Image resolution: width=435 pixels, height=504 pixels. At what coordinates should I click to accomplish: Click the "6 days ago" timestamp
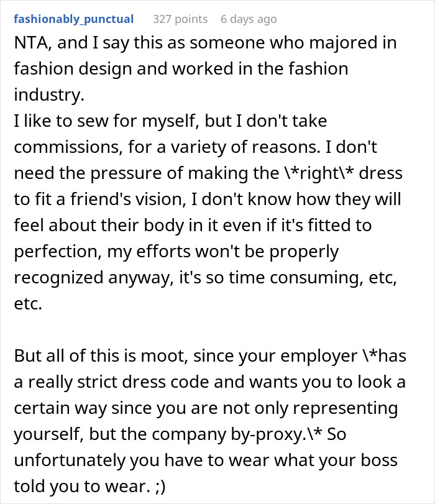tap(249, 19)
